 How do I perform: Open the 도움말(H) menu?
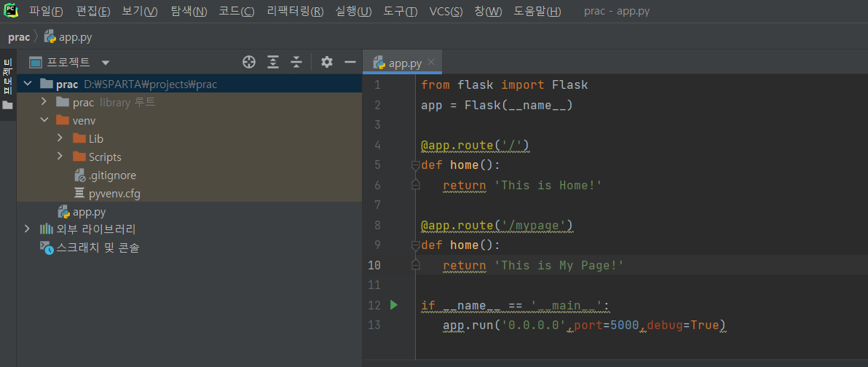(537, 12)
